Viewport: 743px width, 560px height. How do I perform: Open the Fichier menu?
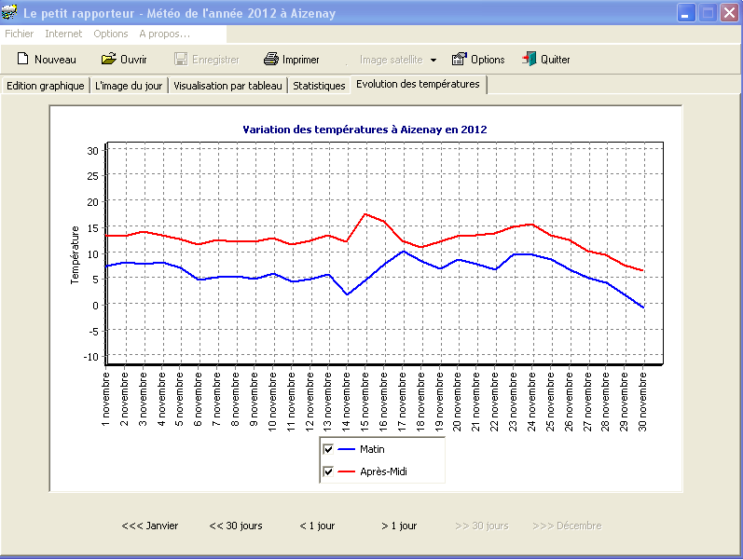click(20, 34)
